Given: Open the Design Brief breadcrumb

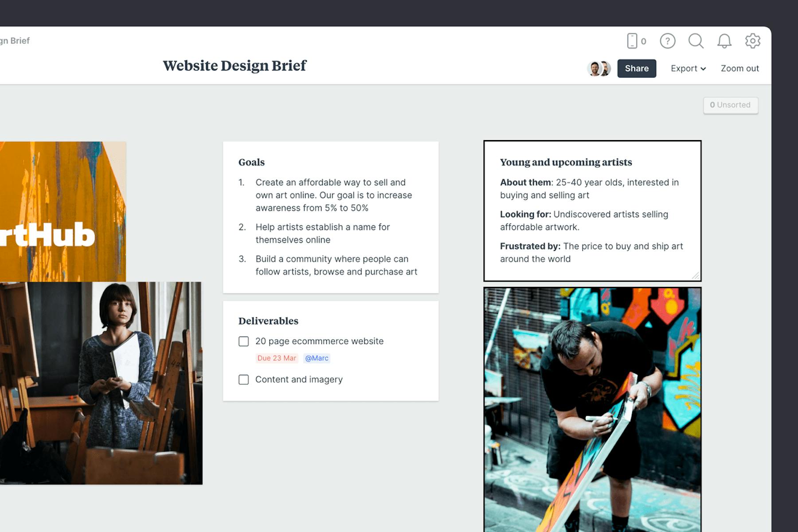Looking at the screenshot, I should [15, 40].
